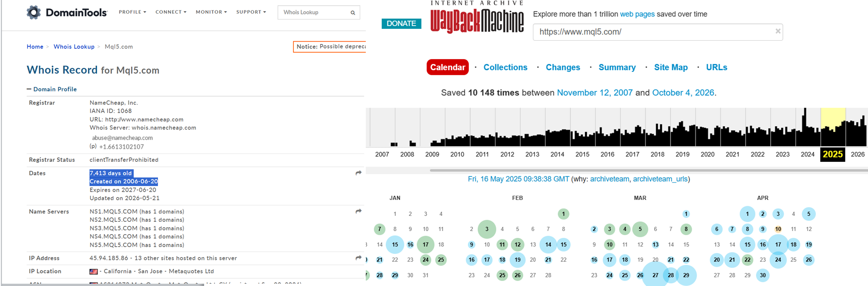Open the SUPPORT dropdown menu
This screenshot has height=286, width=868.
[251, 12]
